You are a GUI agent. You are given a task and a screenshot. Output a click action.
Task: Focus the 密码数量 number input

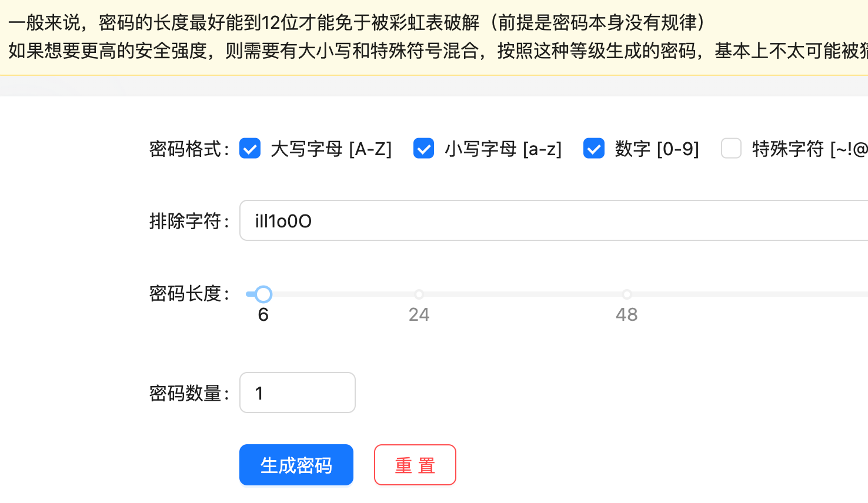298,393
